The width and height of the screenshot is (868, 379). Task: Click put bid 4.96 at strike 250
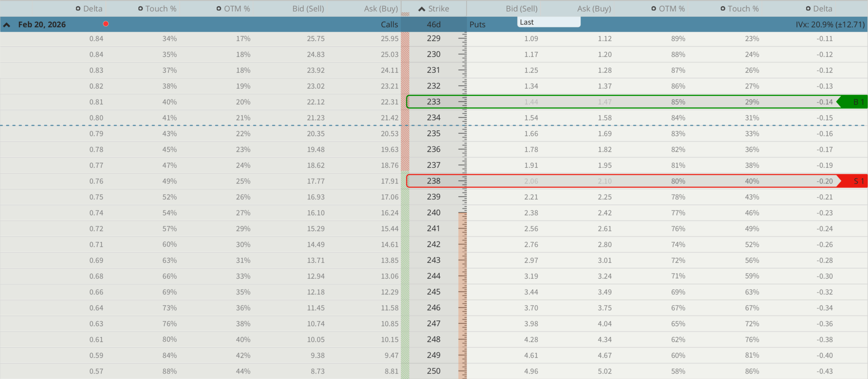(531, 371)
